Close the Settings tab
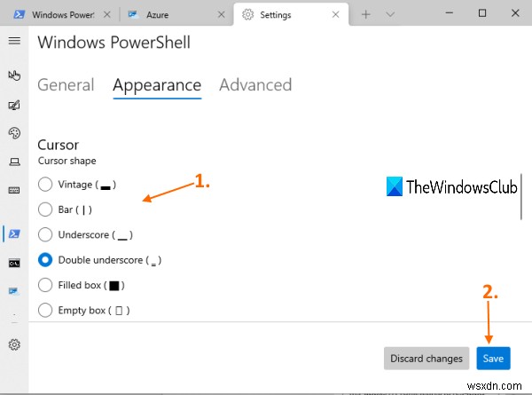The height and width of the screenshot is (395, 532). 335,14
